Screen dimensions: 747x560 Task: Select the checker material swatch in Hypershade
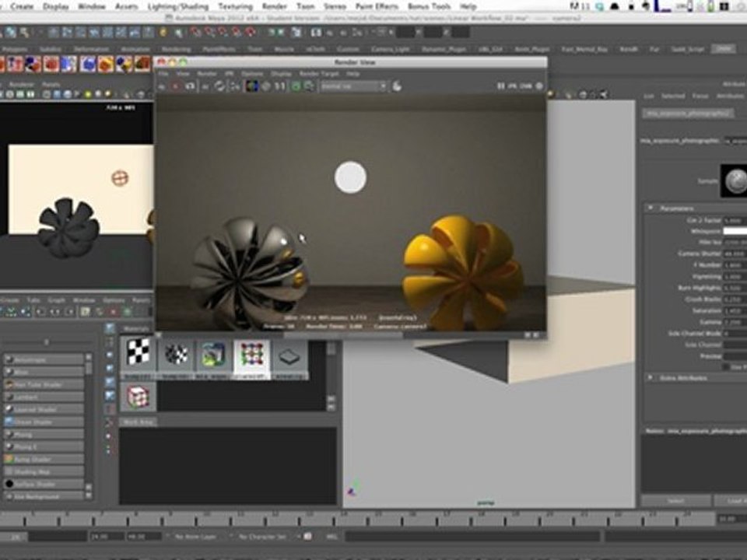(139, 355)
